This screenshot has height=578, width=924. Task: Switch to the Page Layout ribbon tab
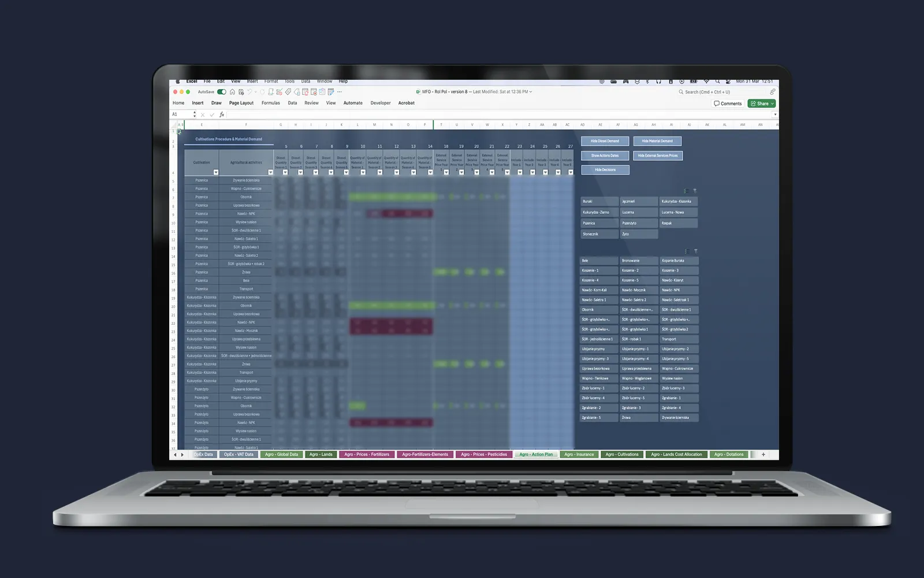(x=241, y=103)
